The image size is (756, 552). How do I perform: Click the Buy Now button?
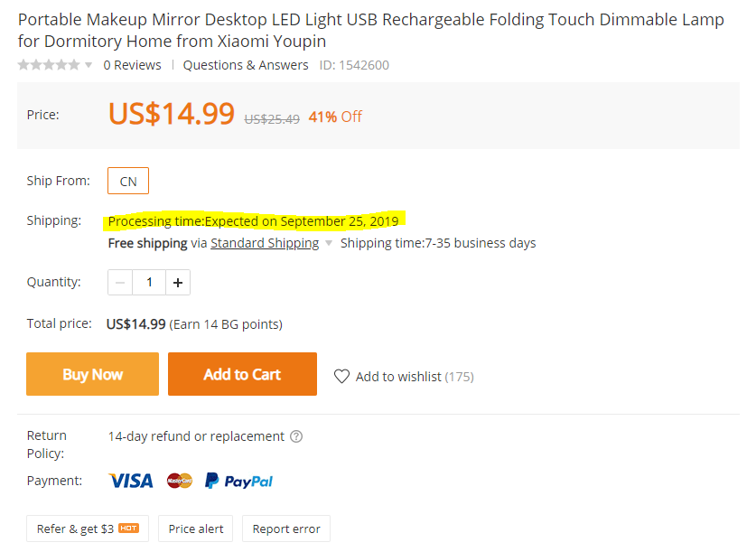(92, 374)
